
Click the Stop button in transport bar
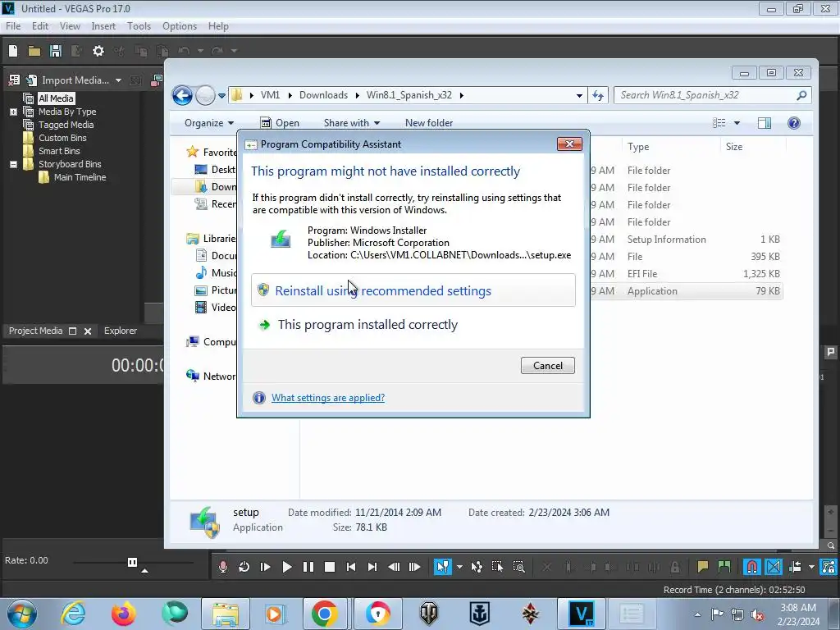tap(330, 567)
